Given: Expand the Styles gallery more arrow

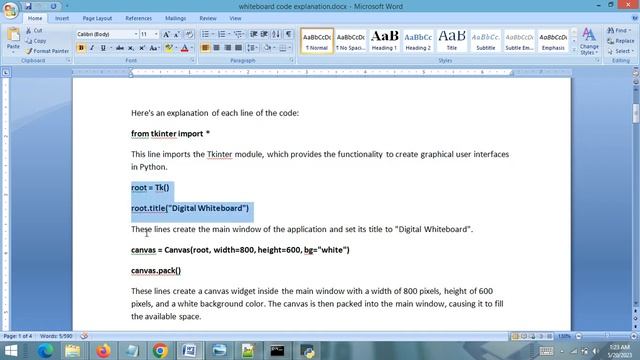Looking at the screenshot, I should coord(573,50).
